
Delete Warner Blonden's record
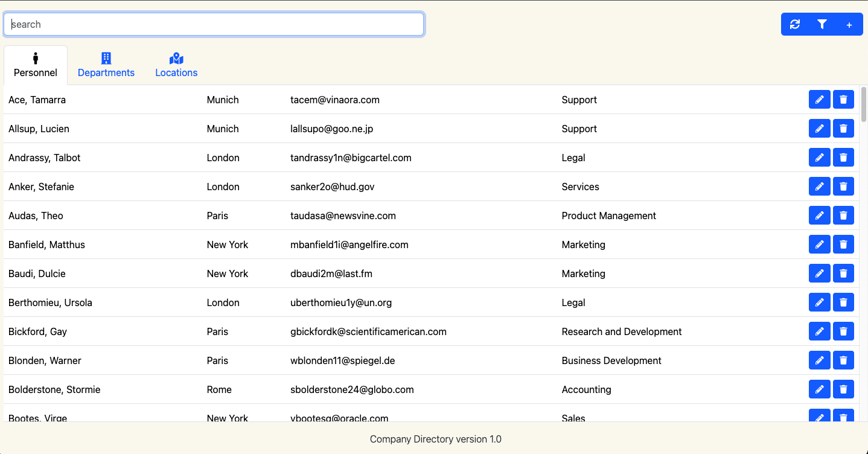pos(843,360)
